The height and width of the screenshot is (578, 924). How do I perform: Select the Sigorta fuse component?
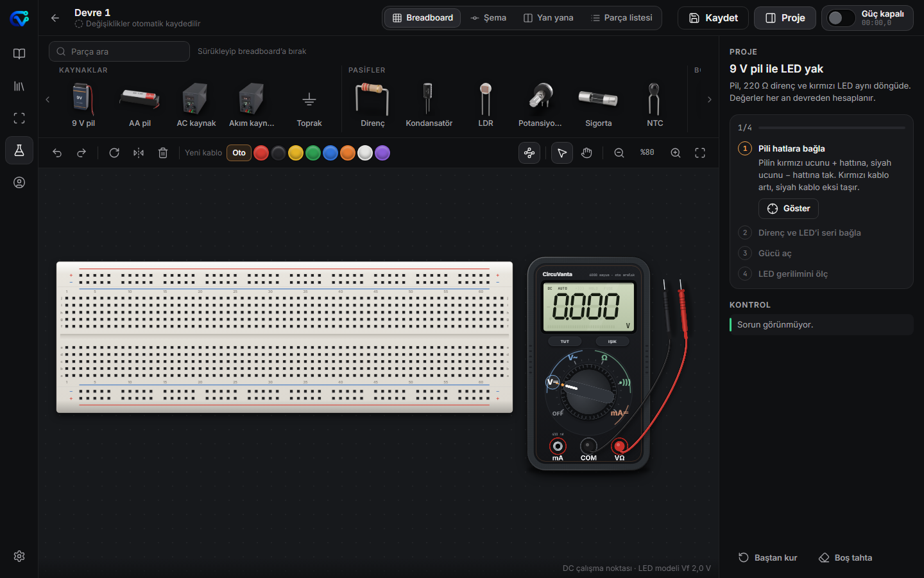pyautogui.click(x=599, y=104)
